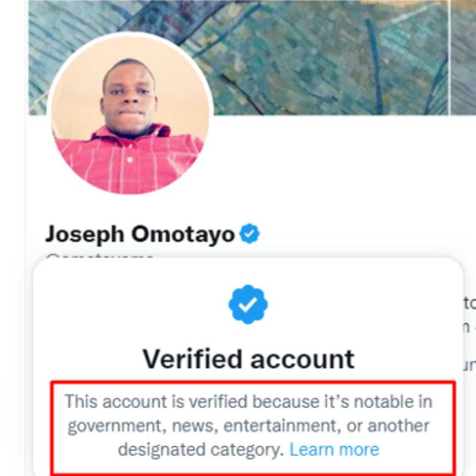476x476 pixels.
Task: Click the surname "Omotayo" on the profile
Action: pyautogui.click(x=183, y=234)
